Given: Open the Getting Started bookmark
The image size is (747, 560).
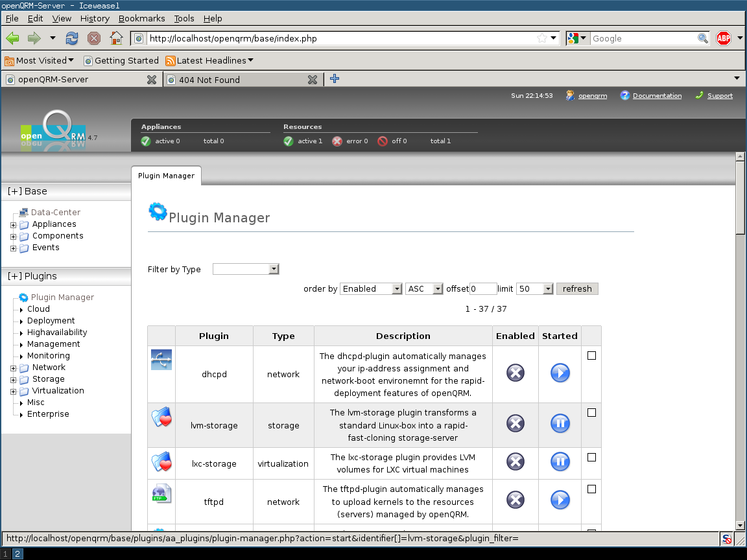Looking at the screenshot, I should pos(121,60).
